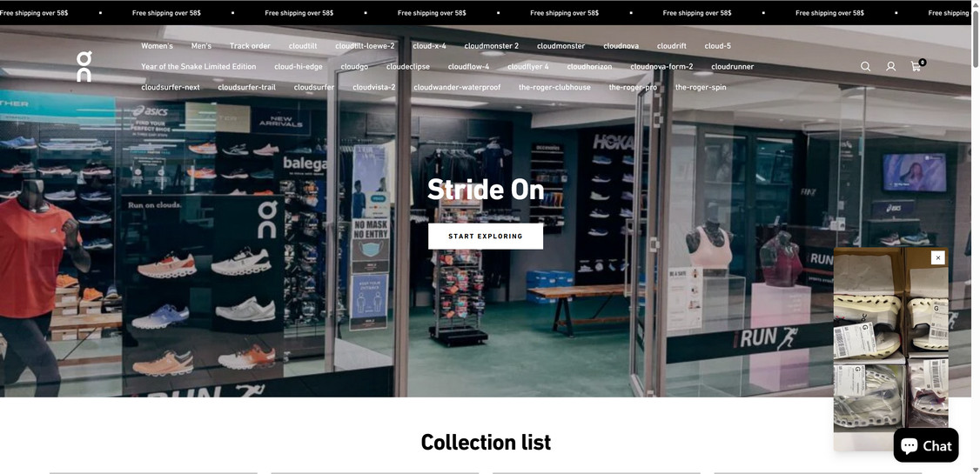Image resolution: width=980 pixels, height=474 pixels.
Task: Open the Shopify Chat widget
Action: click(x=926, y=445)
